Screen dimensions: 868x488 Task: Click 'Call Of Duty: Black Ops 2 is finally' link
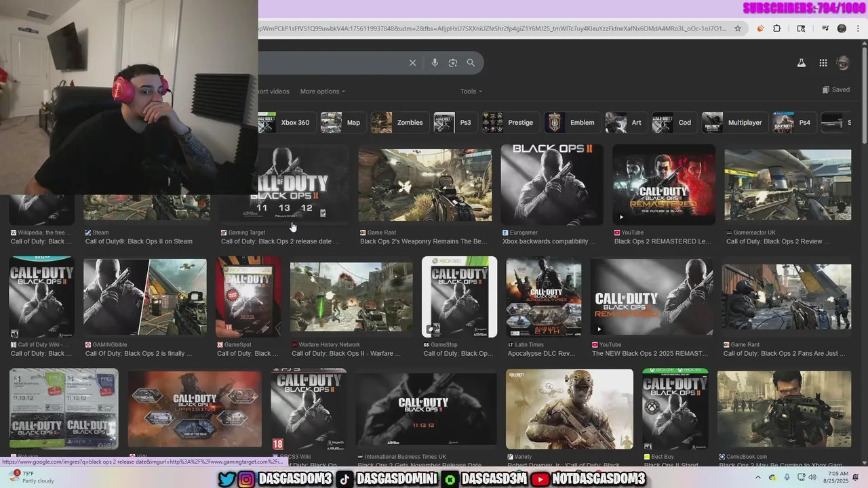[x=138, y=353]
